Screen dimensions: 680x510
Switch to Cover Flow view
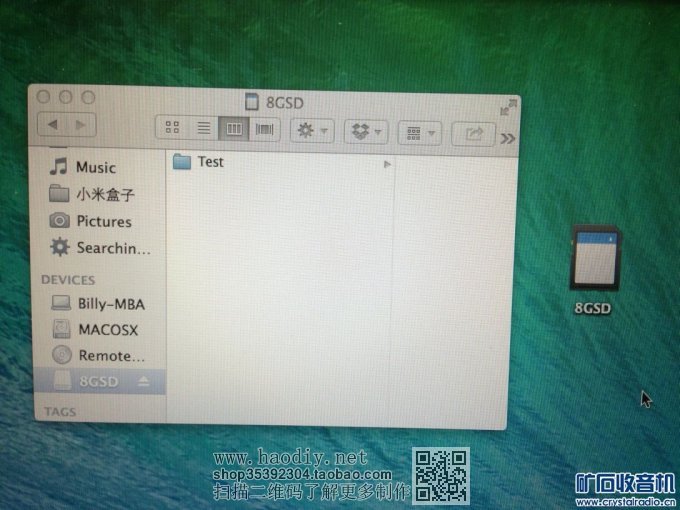point(265,130)
